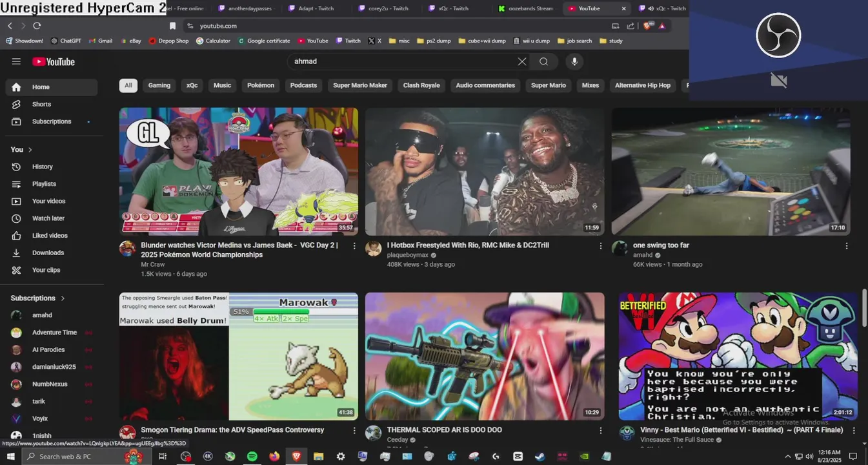Screen dimensions: 868x465
Task: Show hidden icons in the system tray
Action: pos(787,457)
